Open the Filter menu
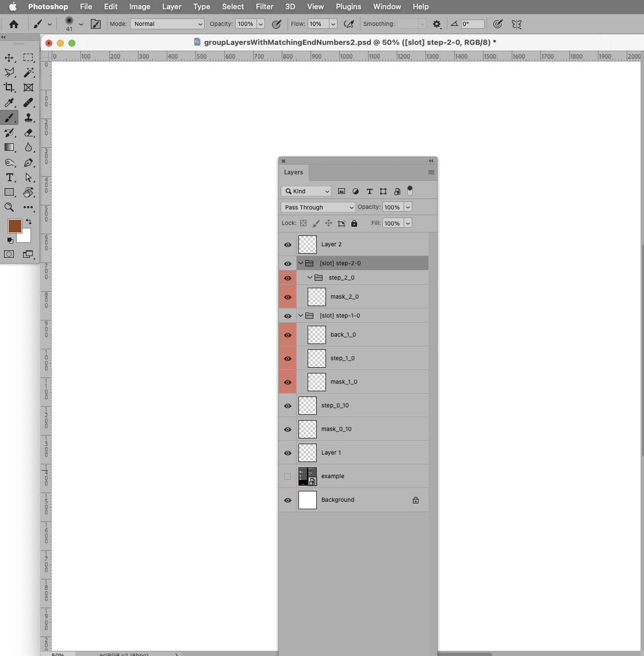Image resolution: width=644 pixels, height=656 pixels. [x=264, y=6]
